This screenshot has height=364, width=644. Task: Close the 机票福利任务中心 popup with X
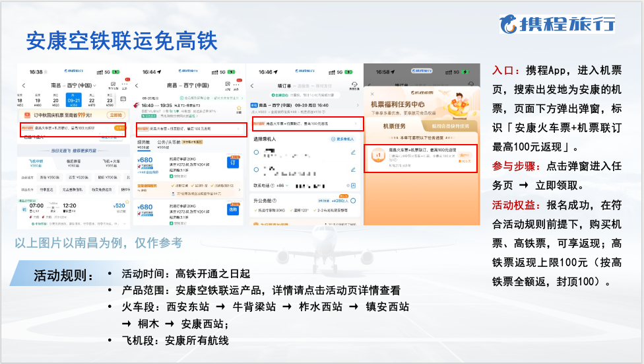tap(372, 94)
